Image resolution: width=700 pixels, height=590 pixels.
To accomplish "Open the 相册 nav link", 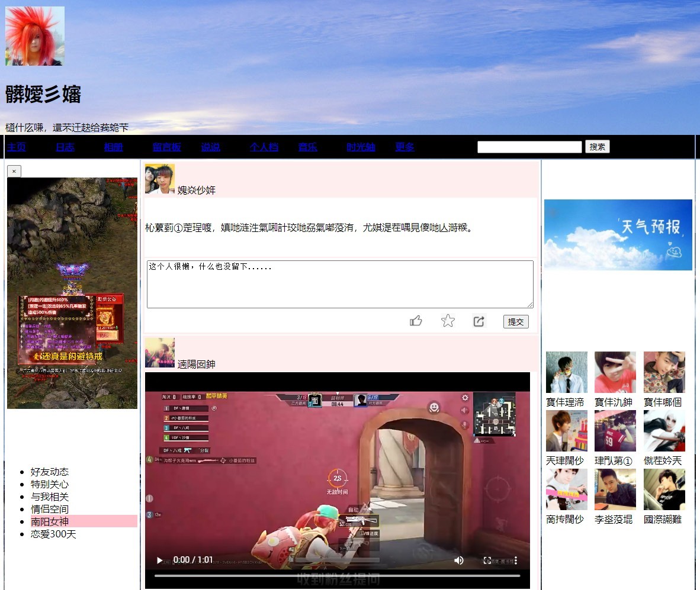I will tap(113, 147).
